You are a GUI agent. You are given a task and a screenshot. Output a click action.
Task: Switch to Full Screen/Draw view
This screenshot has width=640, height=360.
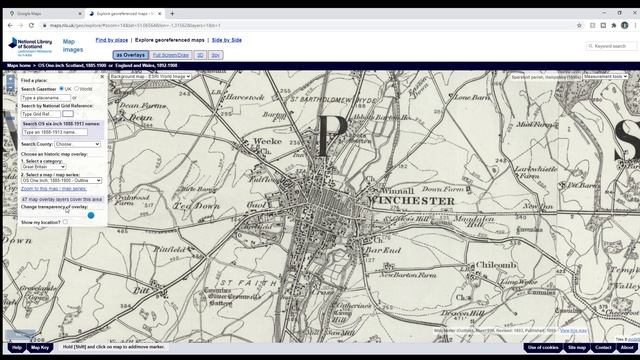(171, 55)
